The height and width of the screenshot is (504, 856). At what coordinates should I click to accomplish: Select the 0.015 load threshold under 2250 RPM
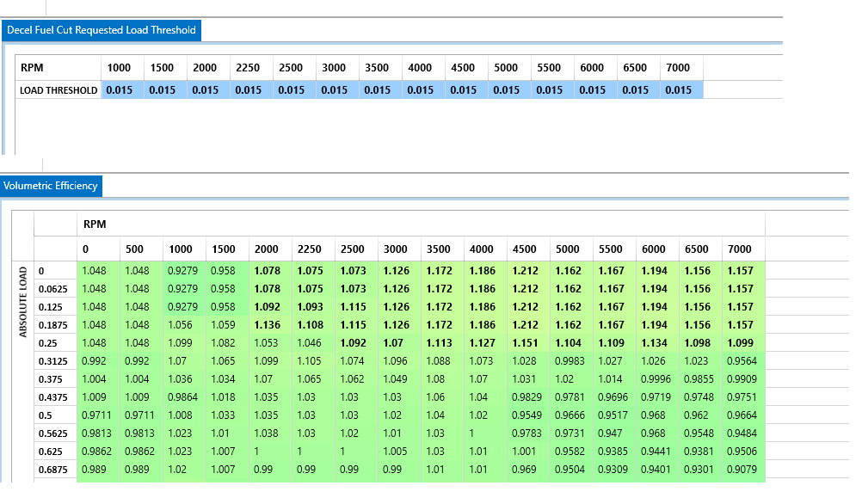click(x=252, y=90)
